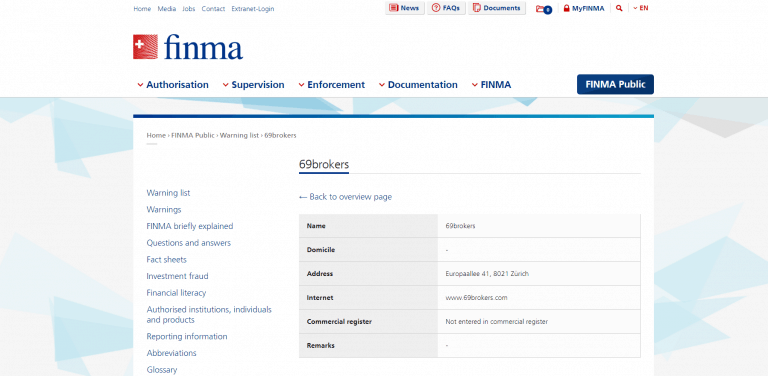Click the 69brokers page heading
The height and width of the screenshot is (376, 768).
(324, 164)
